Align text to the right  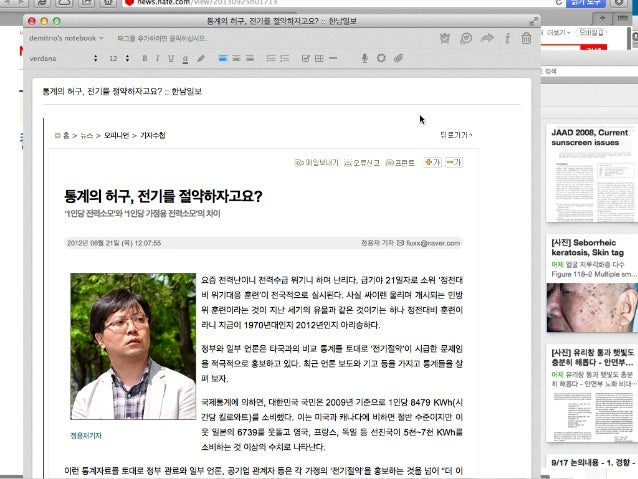[249, 59]
